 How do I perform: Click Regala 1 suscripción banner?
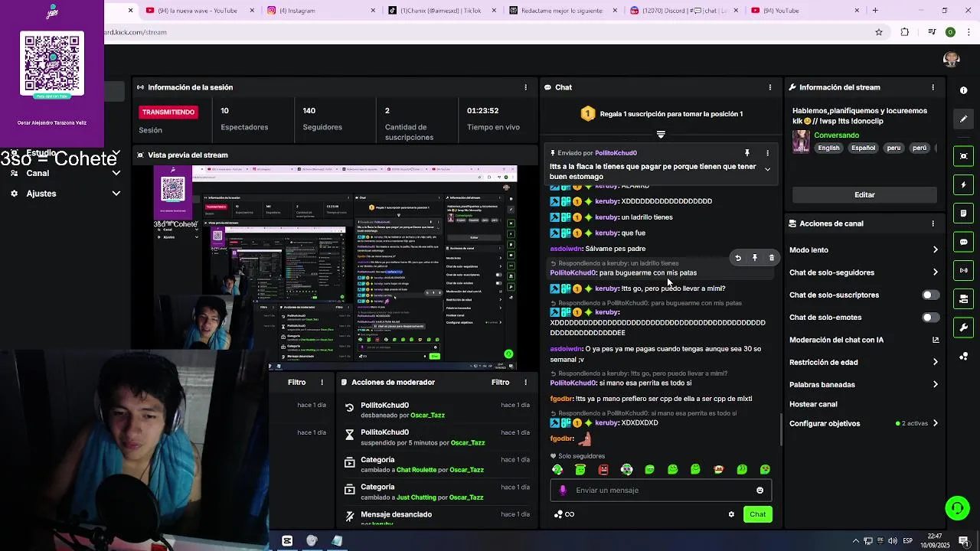click(661, 114)
